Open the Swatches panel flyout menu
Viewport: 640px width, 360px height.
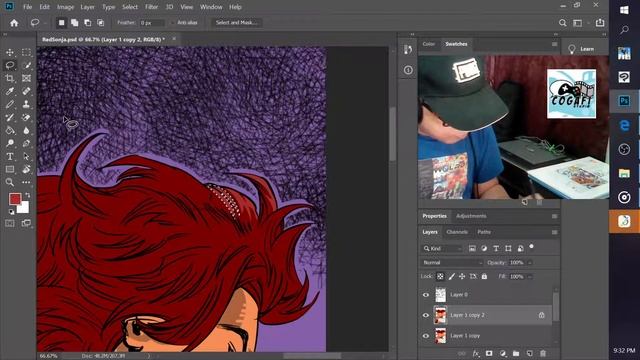[554, 44]
